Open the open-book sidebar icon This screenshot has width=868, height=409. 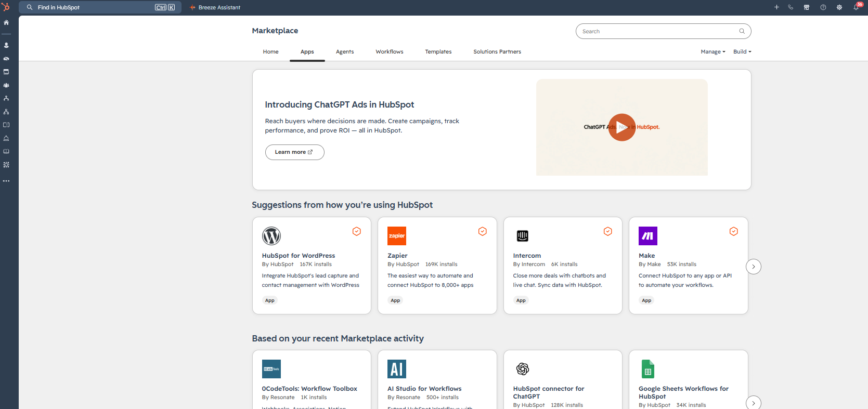[x=6, y=151]
